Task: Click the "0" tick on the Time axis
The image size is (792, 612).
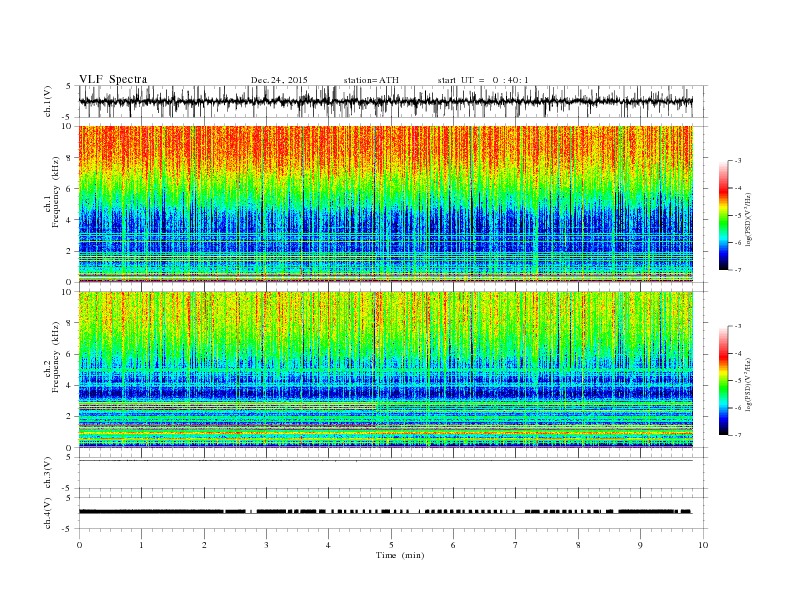Action: click(79, 545)
